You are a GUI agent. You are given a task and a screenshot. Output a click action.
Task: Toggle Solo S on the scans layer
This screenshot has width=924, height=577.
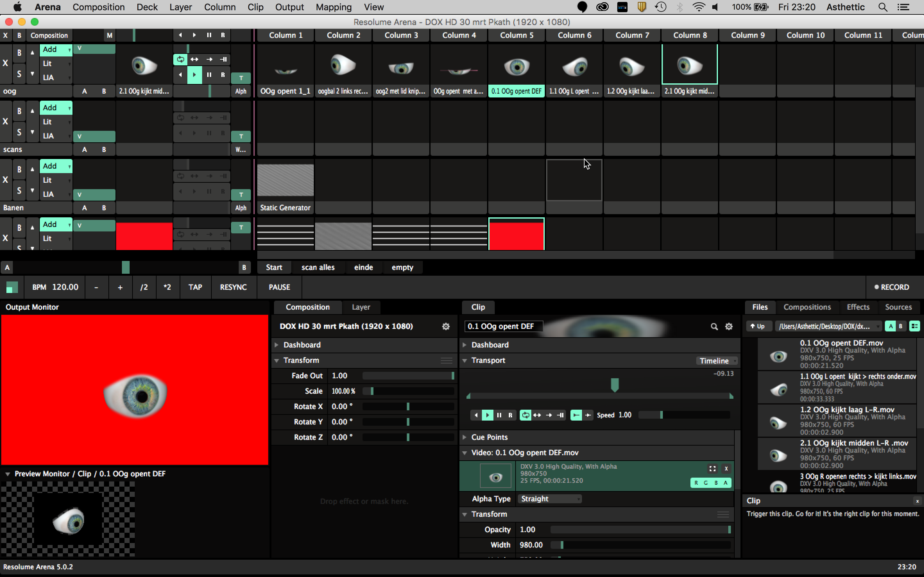click(x=19, y=132)
